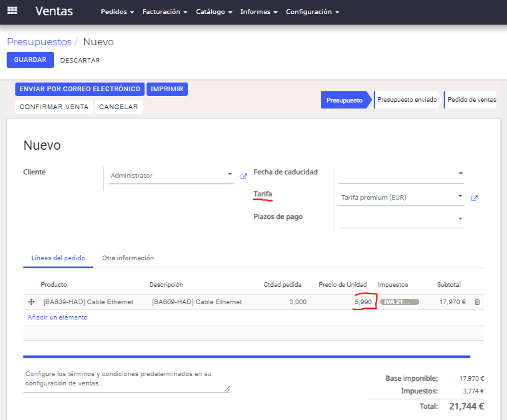Expand the Tarifa dropdown arrow

[460, 196]
